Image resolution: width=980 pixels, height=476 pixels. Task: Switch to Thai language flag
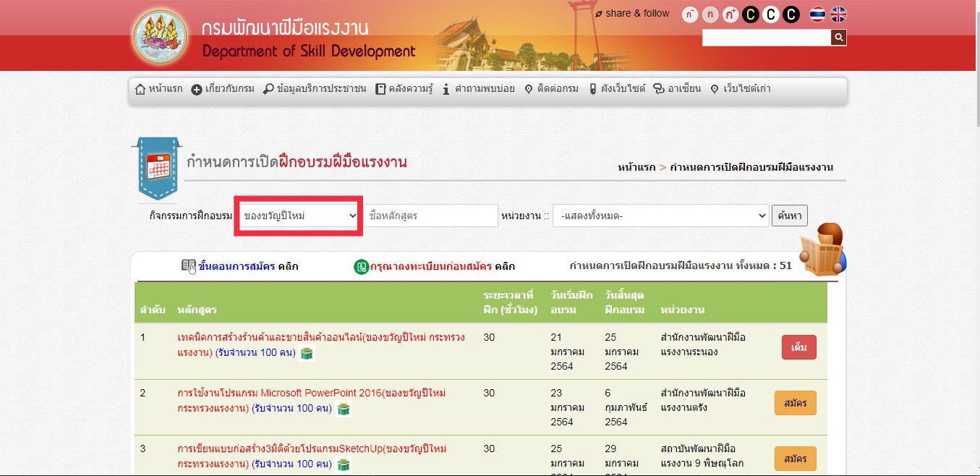(x=817, y=14)
